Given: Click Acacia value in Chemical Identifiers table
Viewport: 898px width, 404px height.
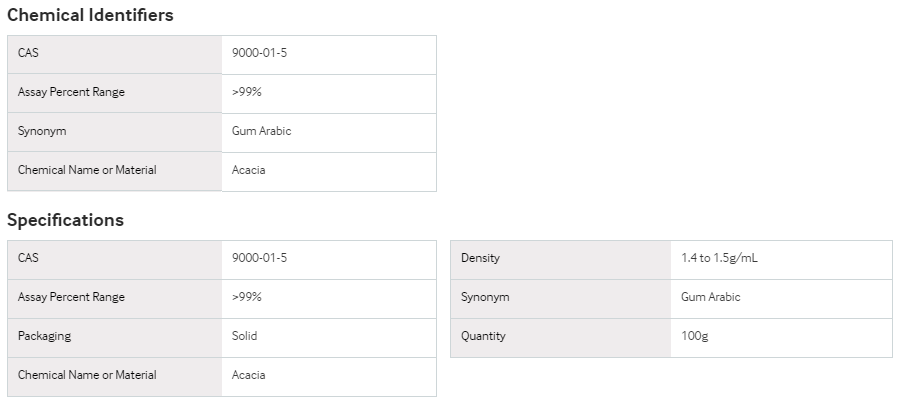Looking at the screenshot, I should (x=249, y=170).
